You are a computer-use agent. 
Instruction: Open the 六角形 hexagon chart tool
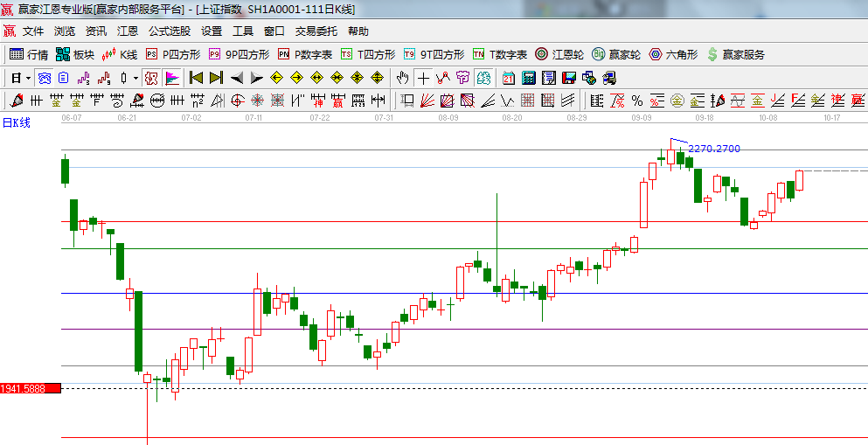click(x=673, y=54)
